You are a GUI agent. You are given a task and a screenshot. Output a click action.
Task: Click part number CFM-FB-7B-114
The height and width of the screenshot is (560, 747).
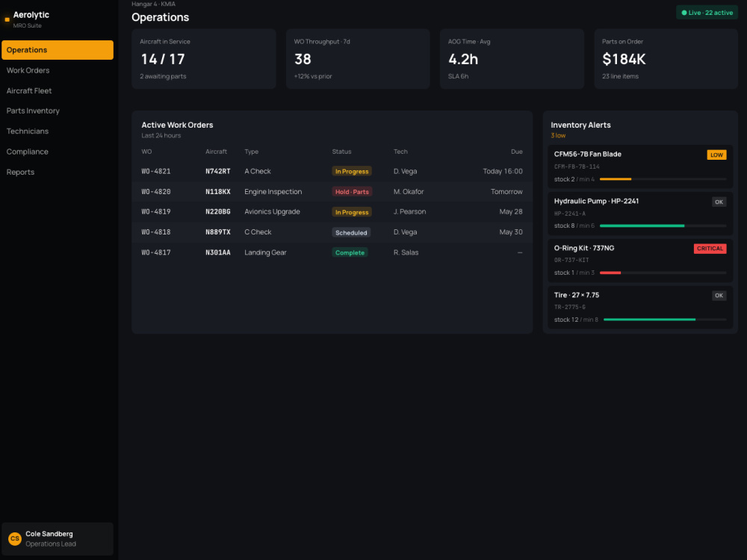(577, 167)
